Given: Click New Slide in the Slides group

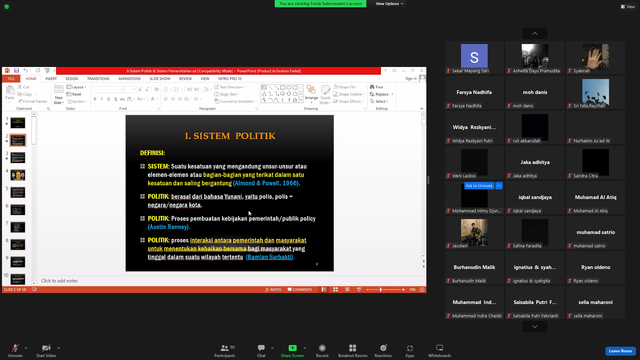Looking at the screenshot, I should [x=59, y=95].
